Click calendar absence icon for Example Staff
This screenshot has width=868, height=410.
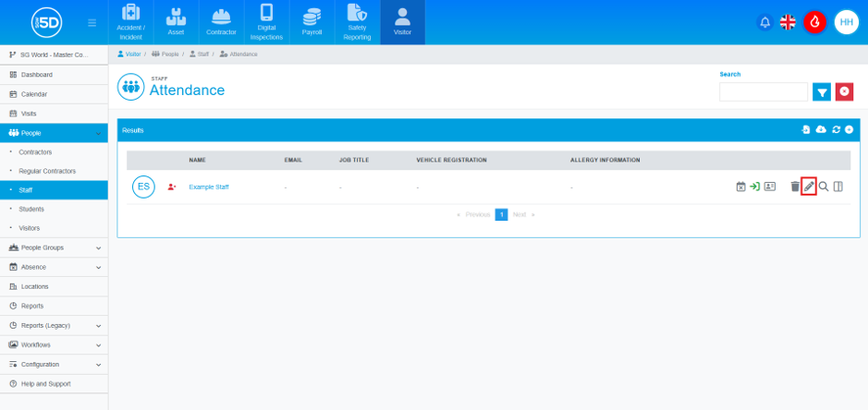(x=740, y=187)
